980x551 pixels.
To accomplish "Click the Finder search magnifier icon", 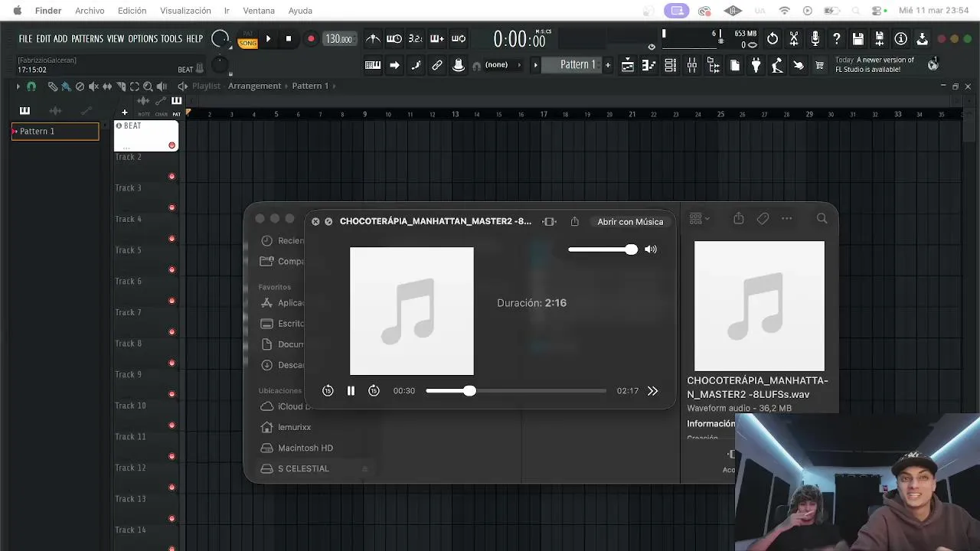I will pyautogui.click(x=822, y=219).
